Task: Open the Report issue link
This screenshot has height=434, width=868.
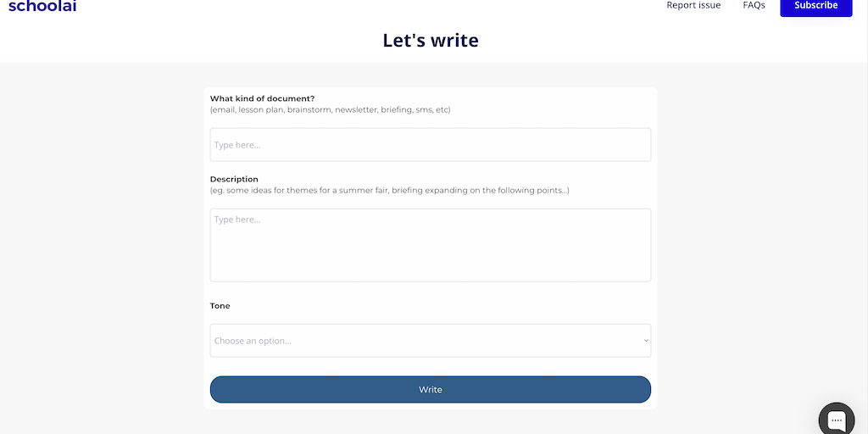Action: (693, 6)
